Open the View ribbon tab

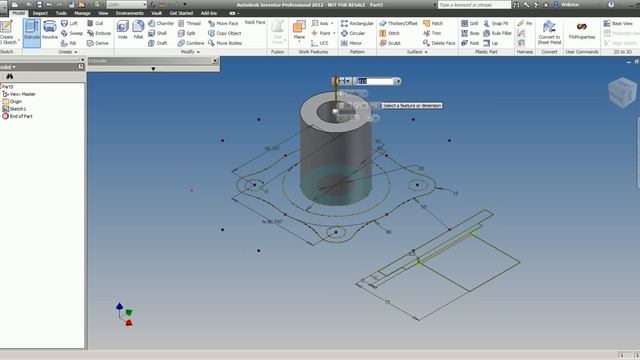click(103, 13)
